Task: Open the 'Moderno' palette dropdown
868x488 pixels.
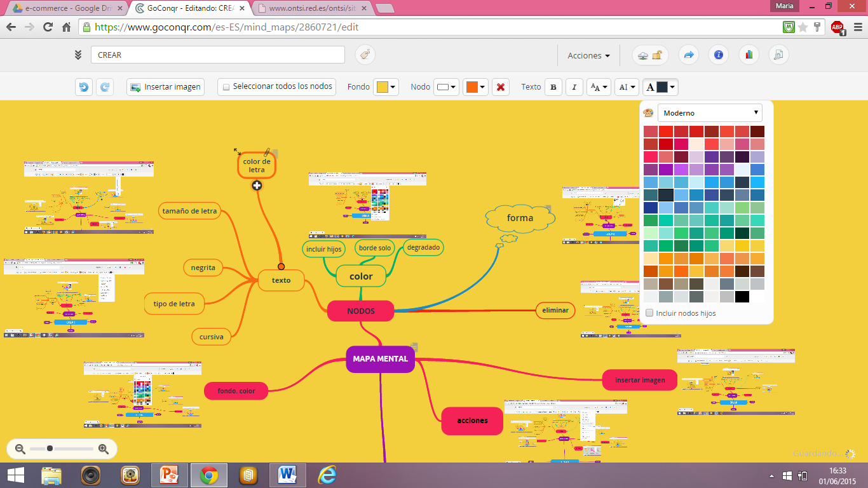Action: (x=709, y=113)
